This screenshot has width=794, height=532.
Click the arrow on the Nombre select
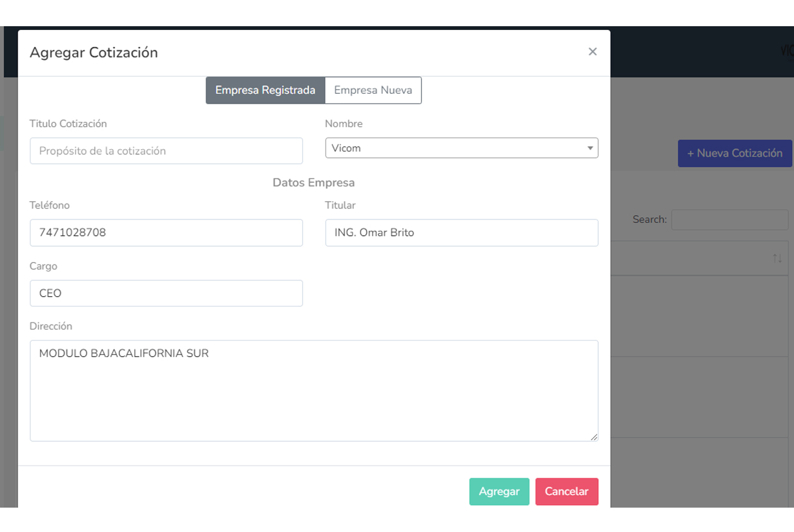(x=590, y=148)
